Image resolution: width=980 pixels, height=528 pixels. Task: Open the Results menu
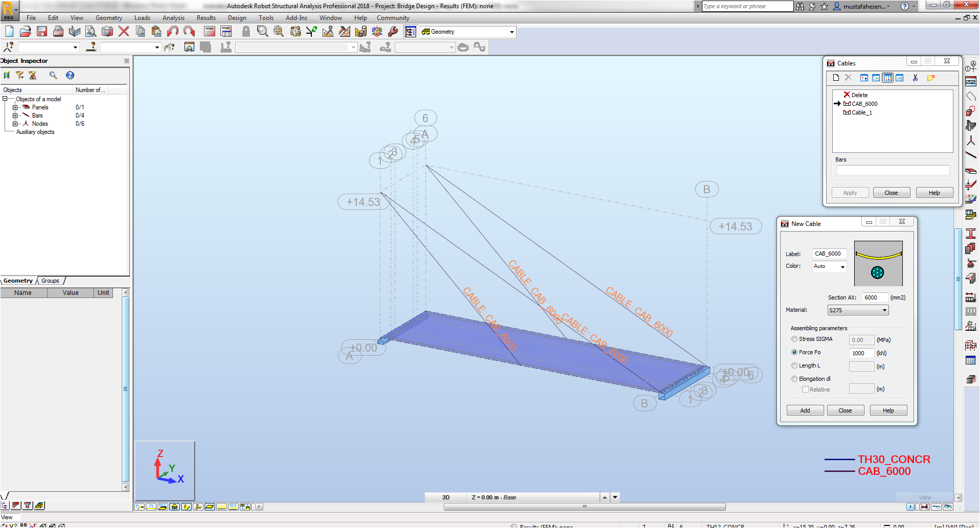click(206, 18)
